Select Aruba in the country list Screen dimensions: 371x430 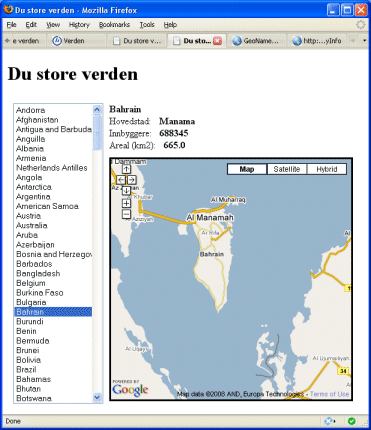click(x=53, y=235)
